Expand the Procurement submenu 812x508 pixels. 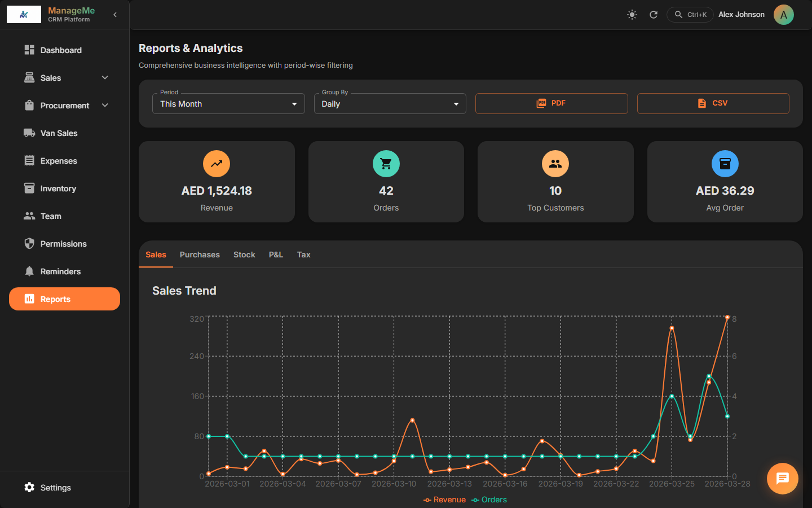105,106
